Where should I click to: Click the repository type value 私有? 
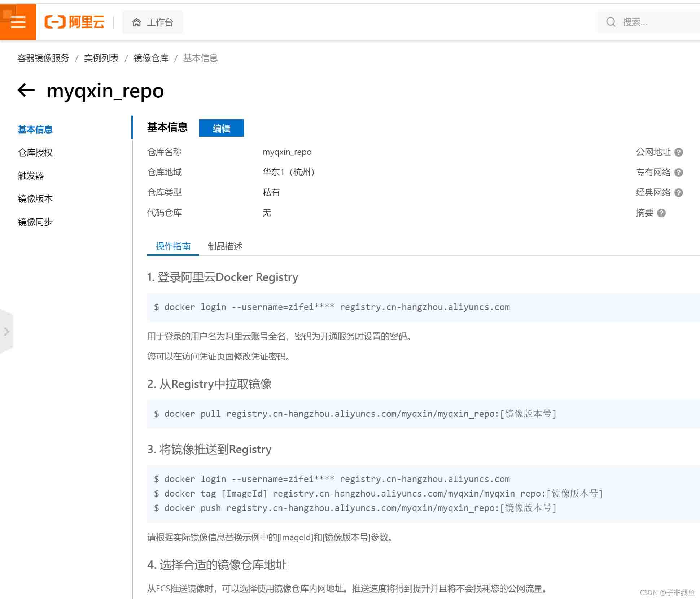(271, 192)
